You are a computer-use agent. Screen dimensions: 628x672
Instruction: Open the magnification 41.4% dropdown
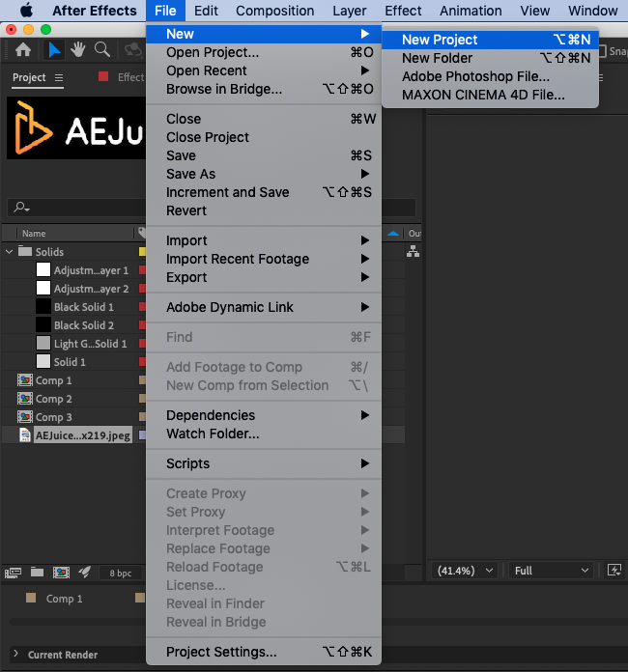point(464,571)
